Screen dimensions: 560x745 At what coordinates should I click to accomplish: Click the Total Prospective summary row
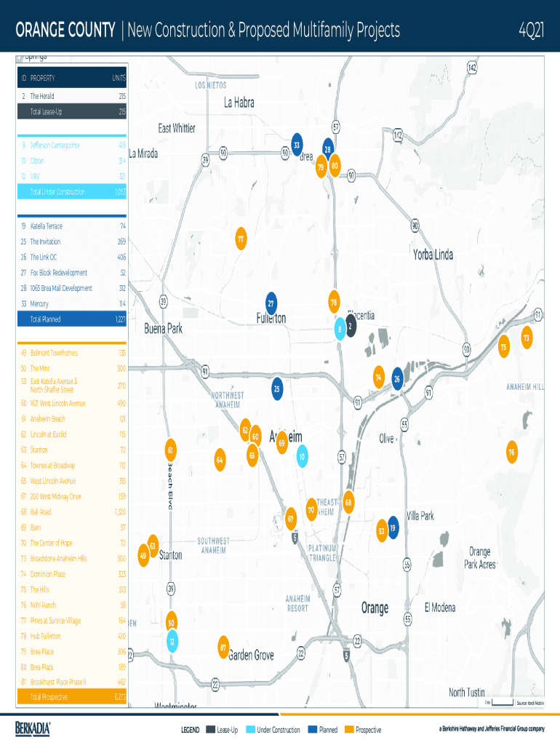point(71,697)
